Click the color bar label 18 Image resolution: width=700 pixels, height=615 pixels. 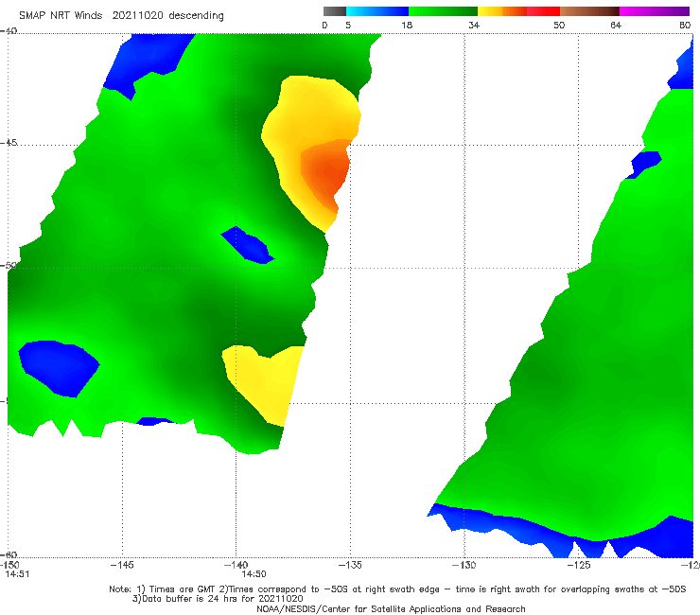[x=407, y=25]
